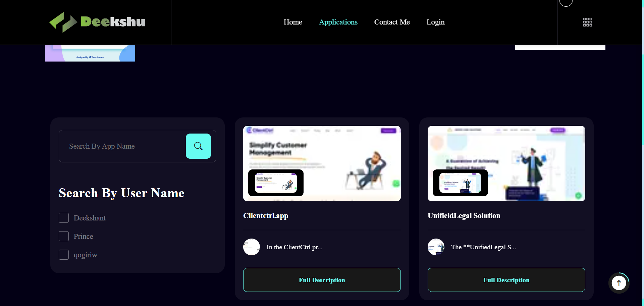Click the small inset preview on Clientctrl card
Screen dimensions: 644x306
tap(276, 183)
